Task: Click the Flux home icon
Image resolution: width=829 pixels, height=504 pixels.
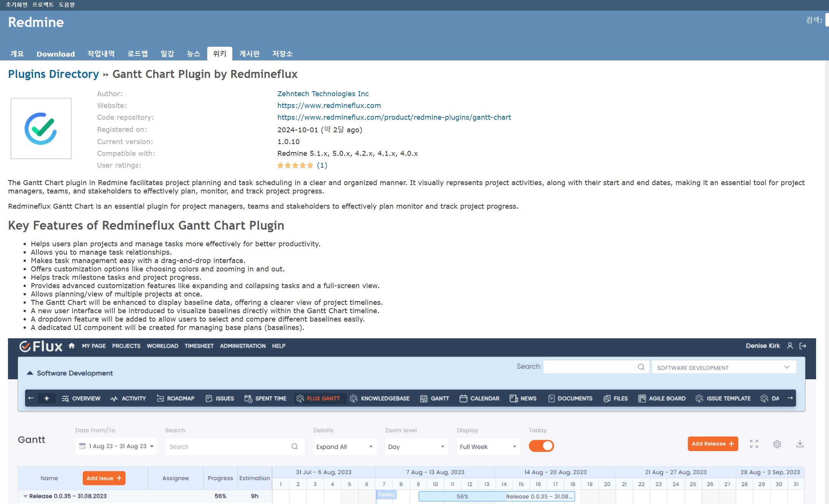Action: (x=71, y=346)
